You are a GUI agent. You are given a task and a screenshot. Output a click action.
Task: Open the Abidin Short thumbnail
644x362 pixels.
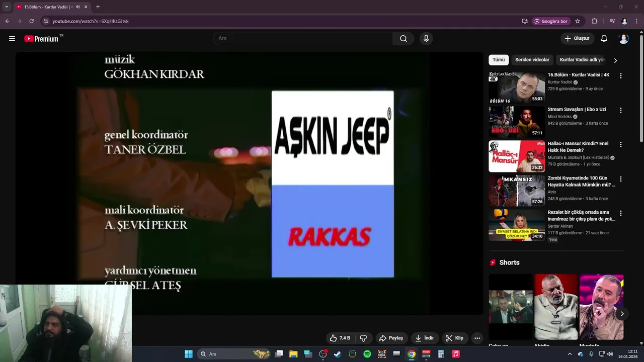(556, 307)
